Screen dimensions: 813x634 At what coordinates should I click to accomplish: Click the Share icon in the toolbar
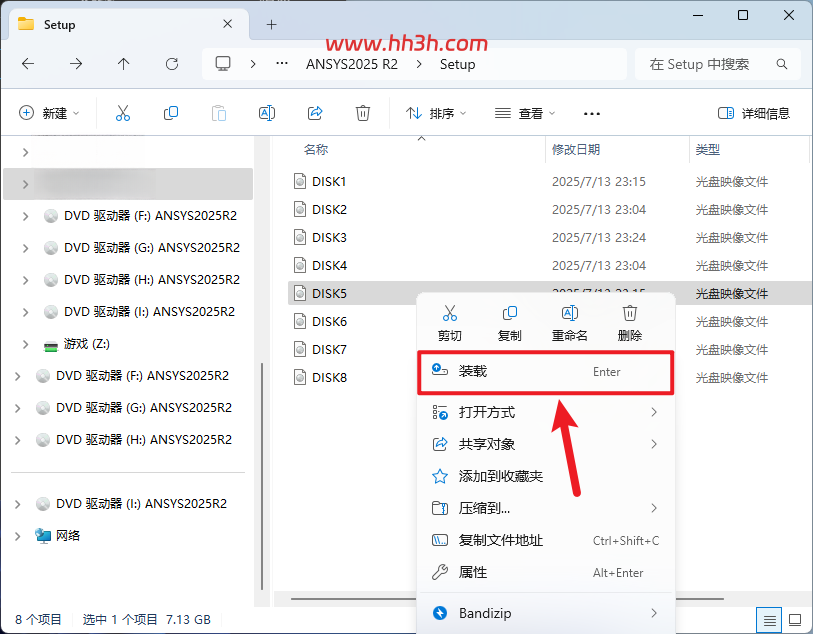[315, 113]
